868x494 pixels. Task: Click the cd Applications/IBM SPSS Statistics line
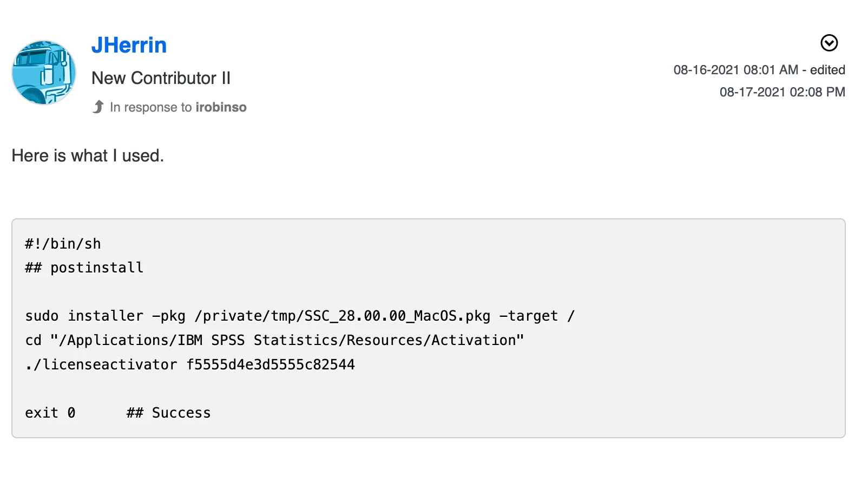274,340
